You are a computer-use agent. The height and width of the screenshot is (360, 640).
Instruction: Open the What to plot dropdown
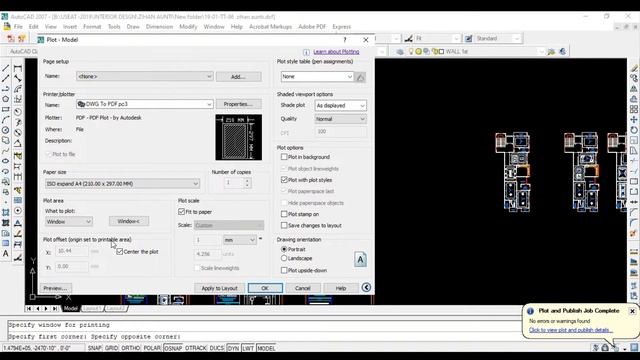(69, 221)
